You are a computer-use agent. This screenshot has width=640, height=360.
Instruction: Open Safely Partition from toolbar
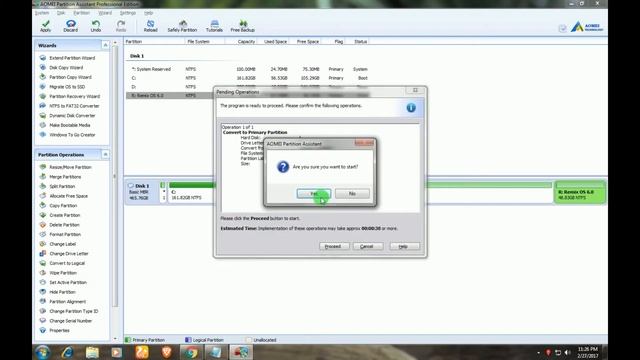pyautogui.click(x=182, y=26)
